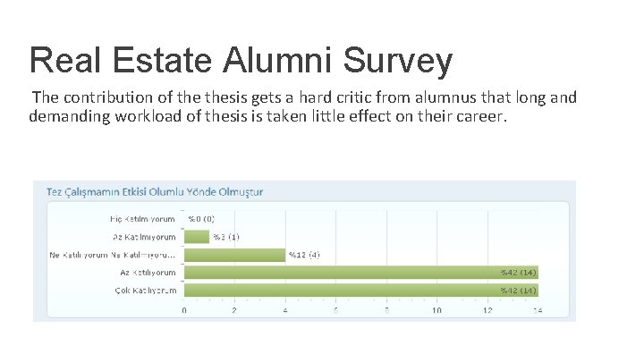Image resolution: width=644 pixels, height=362 pixels.
Task: Click the "%3 (1)" value label
Action: 225,237
